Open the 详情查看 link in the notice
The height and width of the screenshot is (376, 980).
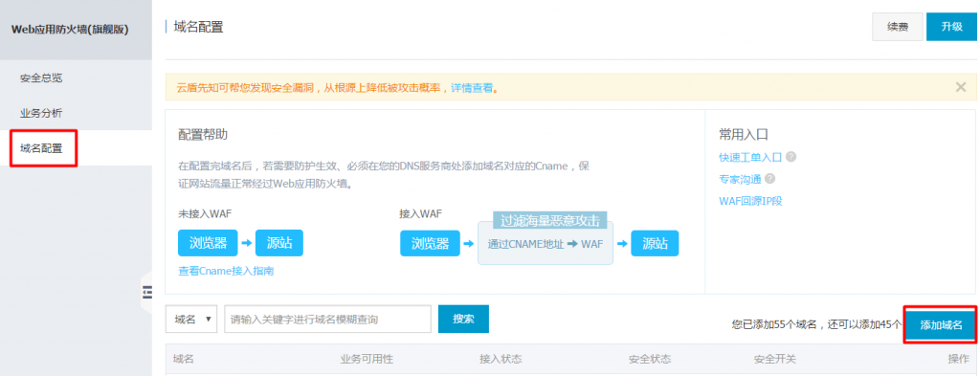coord(472,88)
